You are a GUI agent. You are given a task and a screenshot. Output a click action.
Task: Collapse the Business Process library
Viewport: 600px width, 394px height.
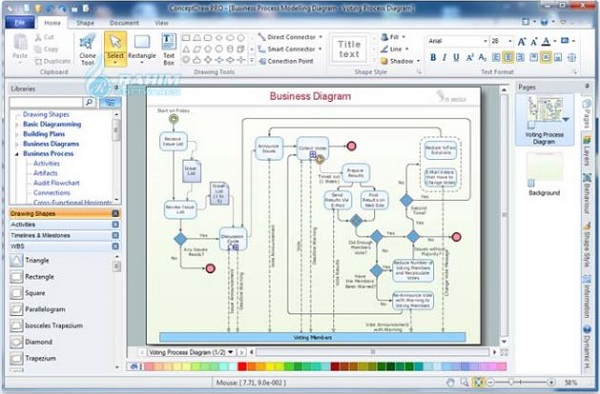(x=17, y=154)
